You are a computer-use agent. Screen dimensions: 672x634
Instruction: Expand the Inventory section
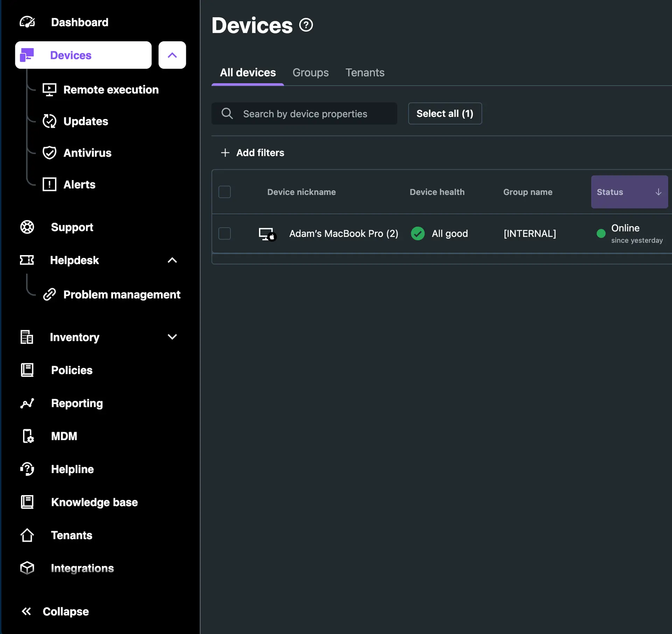tap(172, 337)
